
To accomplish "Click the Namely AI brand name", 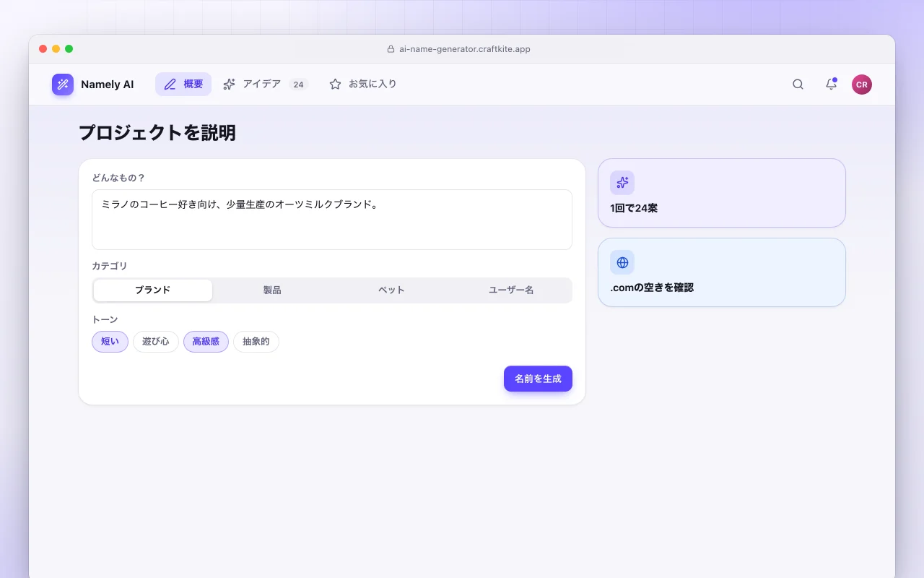I will (x=107, y=85).
